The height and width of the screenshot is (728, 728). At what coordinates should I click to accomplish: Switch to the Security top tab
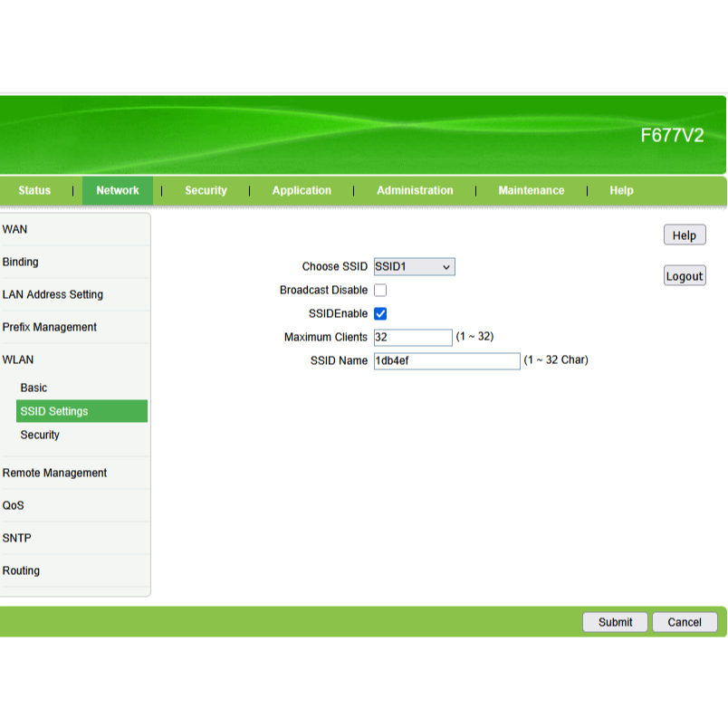pyautogui.click(x=206, y=190)
